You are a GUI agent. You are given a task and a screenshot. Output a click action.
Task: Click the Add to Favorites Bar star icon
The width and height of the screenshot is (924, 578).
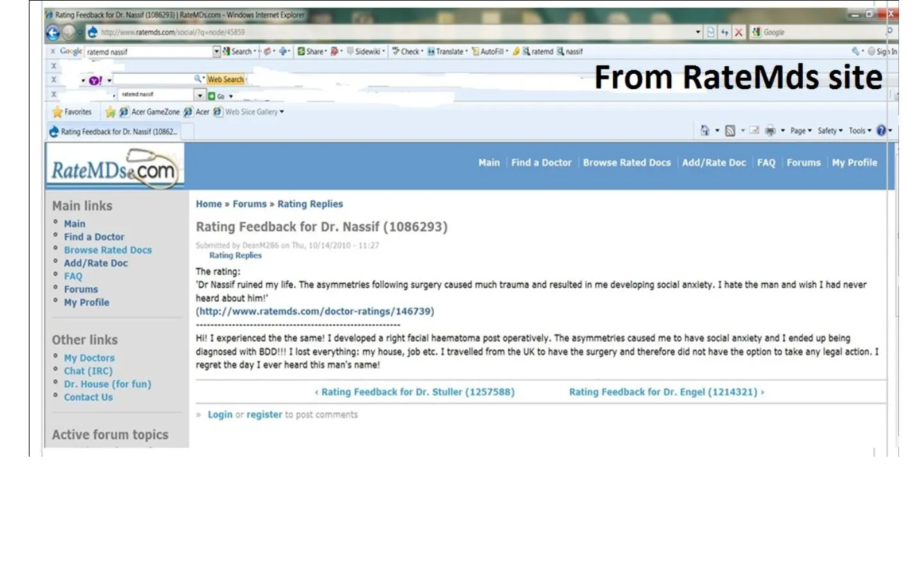tap(110, 112)
